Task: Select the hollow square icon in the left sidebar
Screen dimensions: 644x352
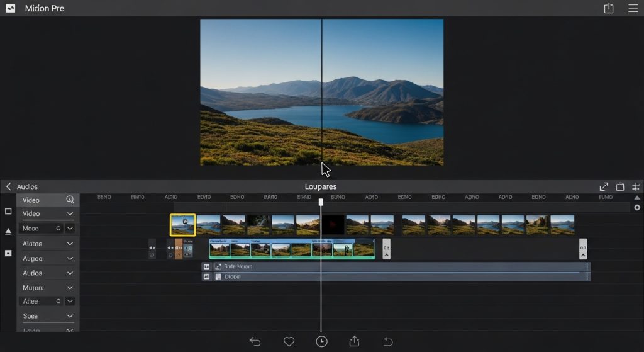Action: pos(8,211)
